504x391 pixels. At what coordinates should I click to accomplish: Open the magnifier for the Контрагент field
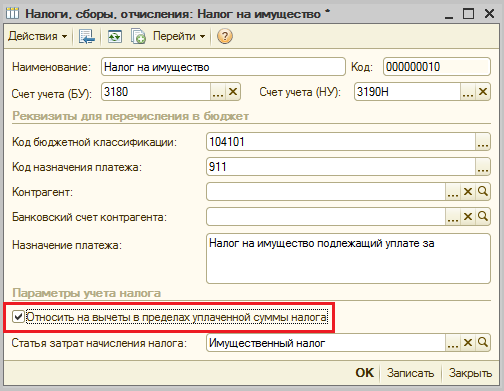click(x=483, y=192)
